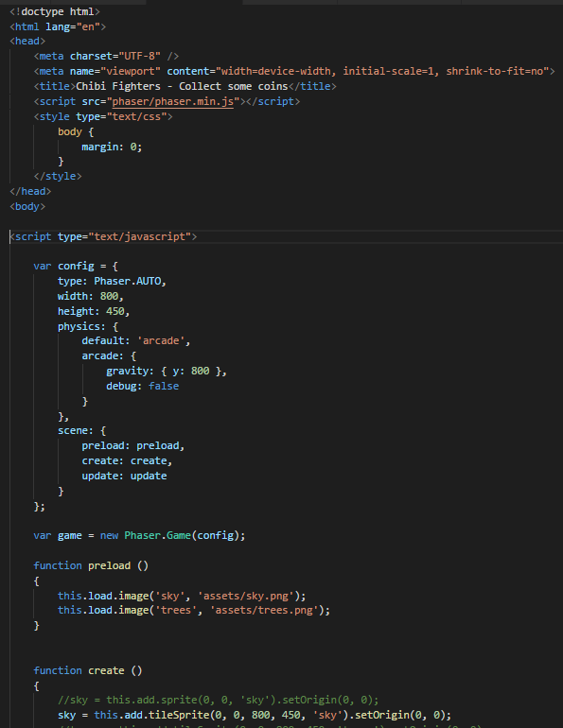Click the preload: preload scene entry

pos(132,445)
